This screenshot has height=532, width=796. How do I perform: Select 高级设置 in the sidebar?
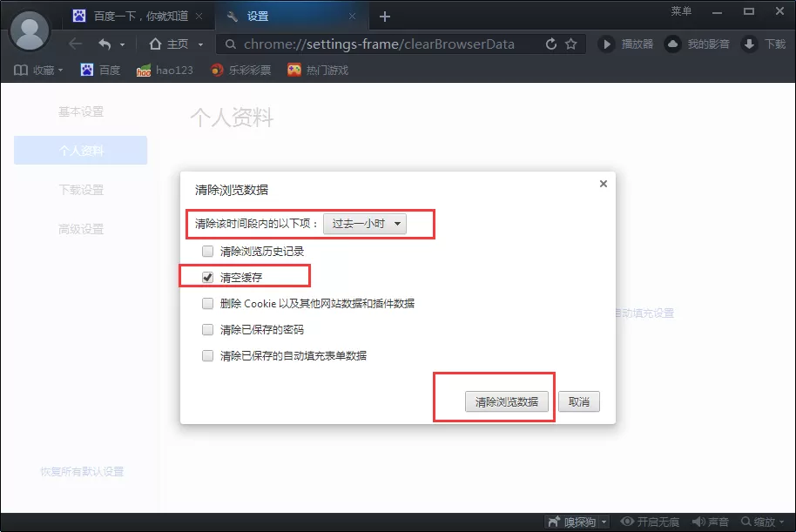(81, 230)
